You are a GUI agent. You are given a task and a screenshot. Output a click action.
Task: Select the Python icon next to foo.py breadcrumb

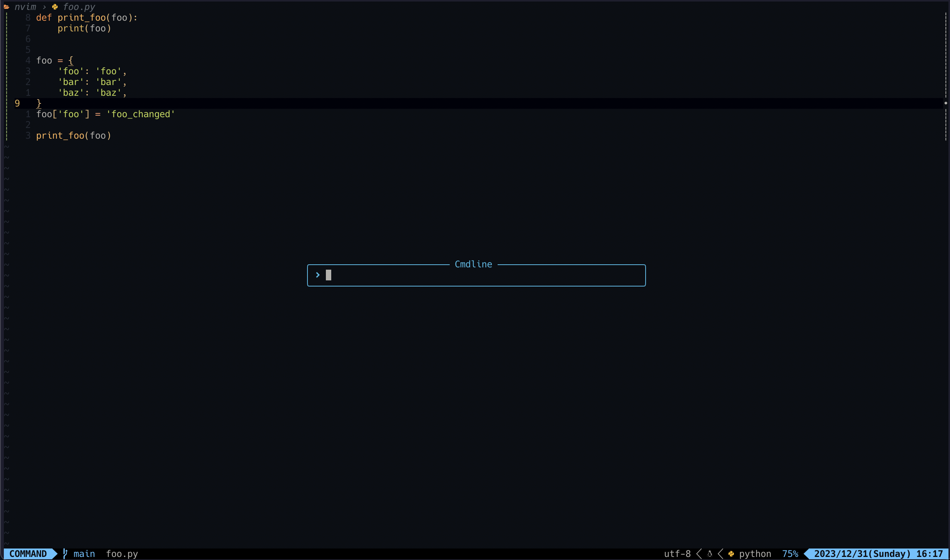coord(55,7)
